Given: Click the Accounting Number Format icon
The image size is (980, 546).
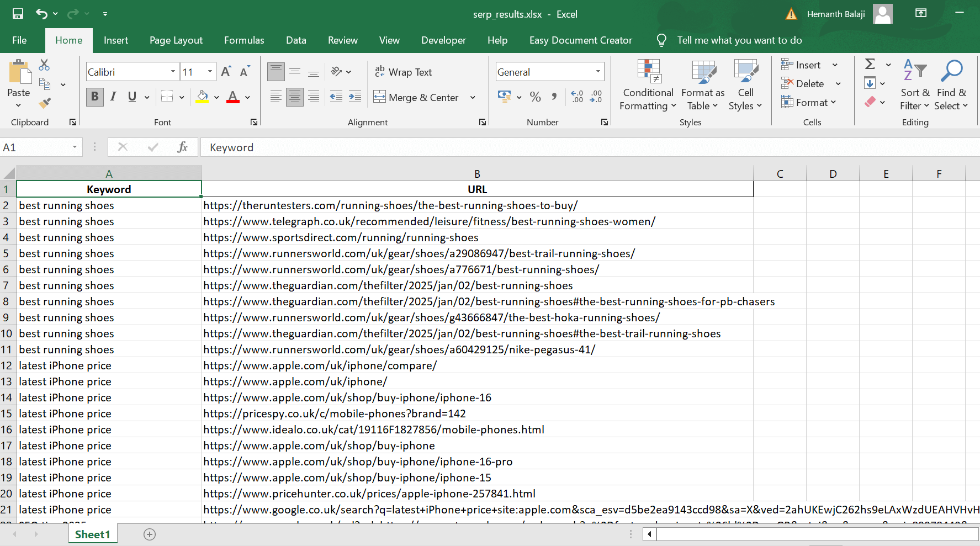Looking at the screenshot, I should [504, 97].
